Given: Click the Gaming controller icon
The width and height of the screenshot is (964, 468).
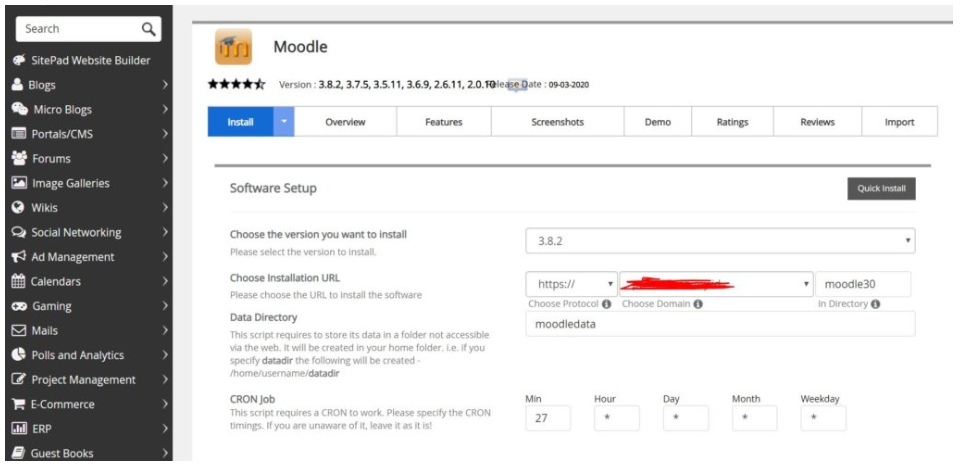Looking at the screenshot, I should point(20,306).
